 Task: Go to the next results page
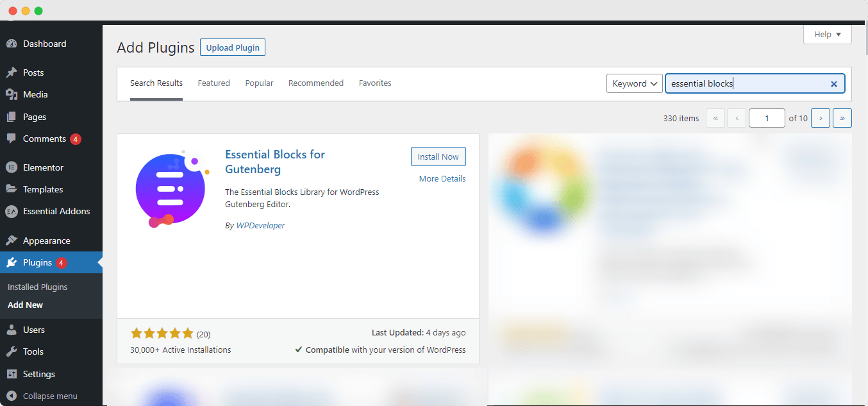coord(821,118)
